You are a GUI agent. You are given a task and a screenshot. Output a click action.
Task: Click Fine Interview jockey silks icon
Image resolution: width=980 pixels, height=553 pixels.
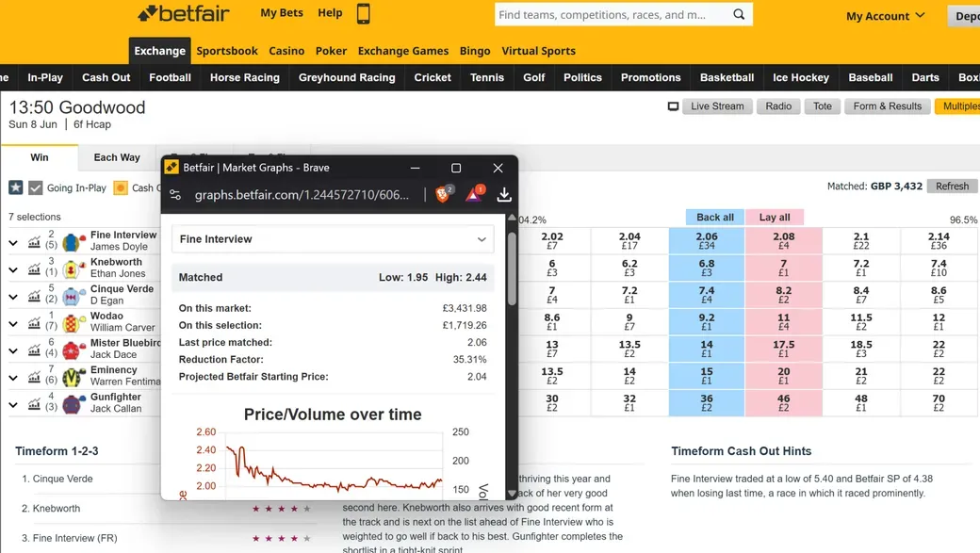(73, 241)
